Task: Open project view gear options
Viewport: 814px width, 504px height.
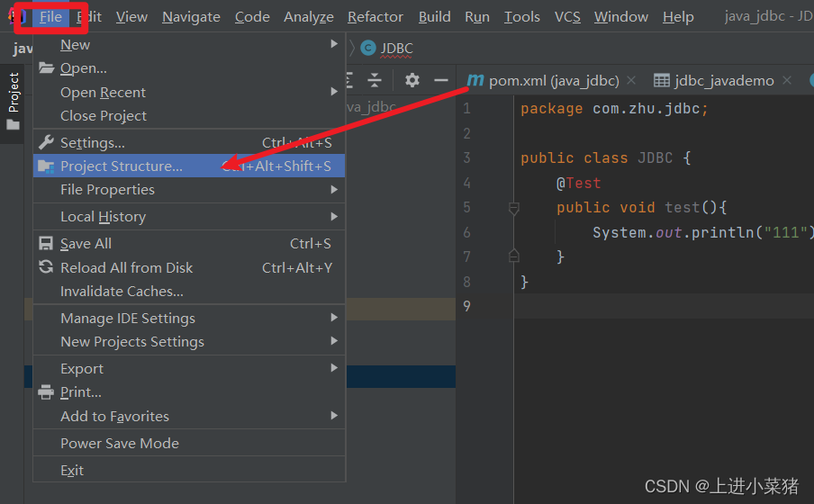Action: [412, 80]
